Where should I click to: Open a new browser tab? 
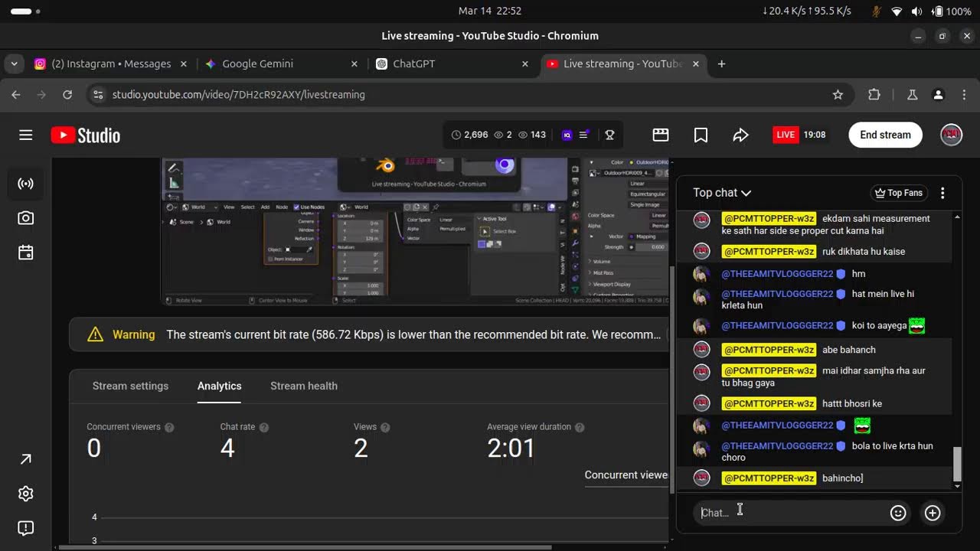coord(721,64)
